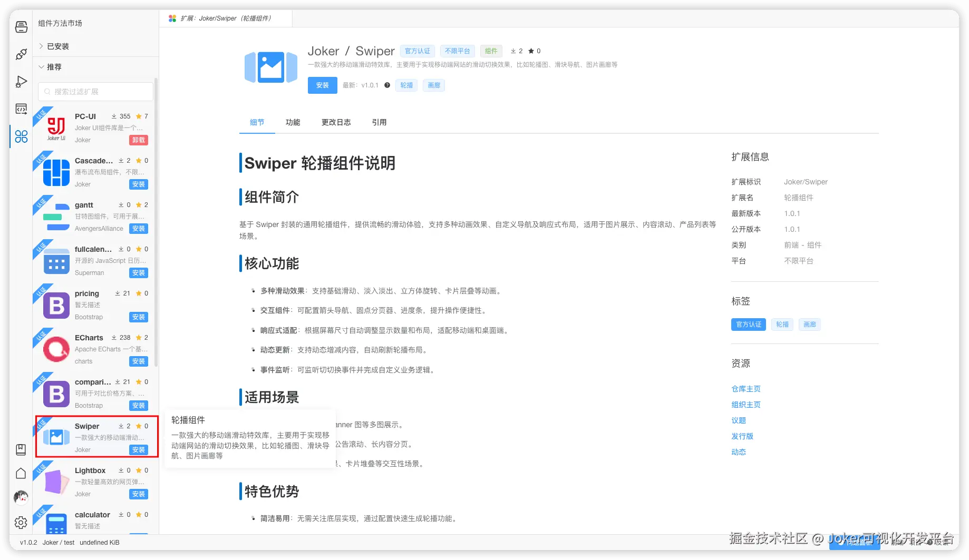Install the fullcalendar extension from the list

pyautogui.click(x=139, y=273)
